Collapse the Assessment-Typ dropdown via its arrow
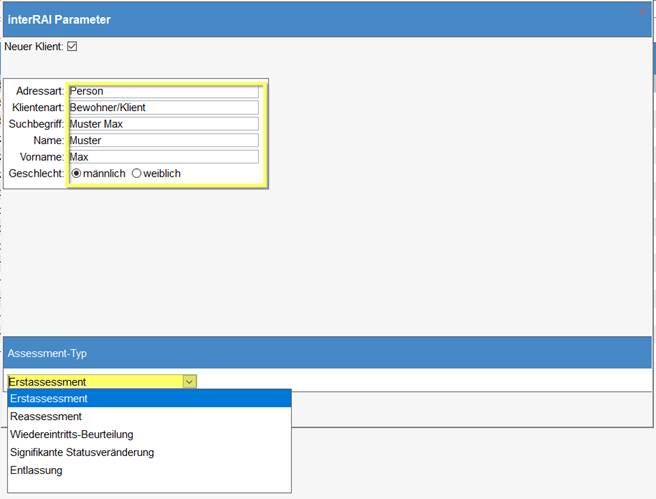This screenshot has height=499, width=656. (189, 381)
